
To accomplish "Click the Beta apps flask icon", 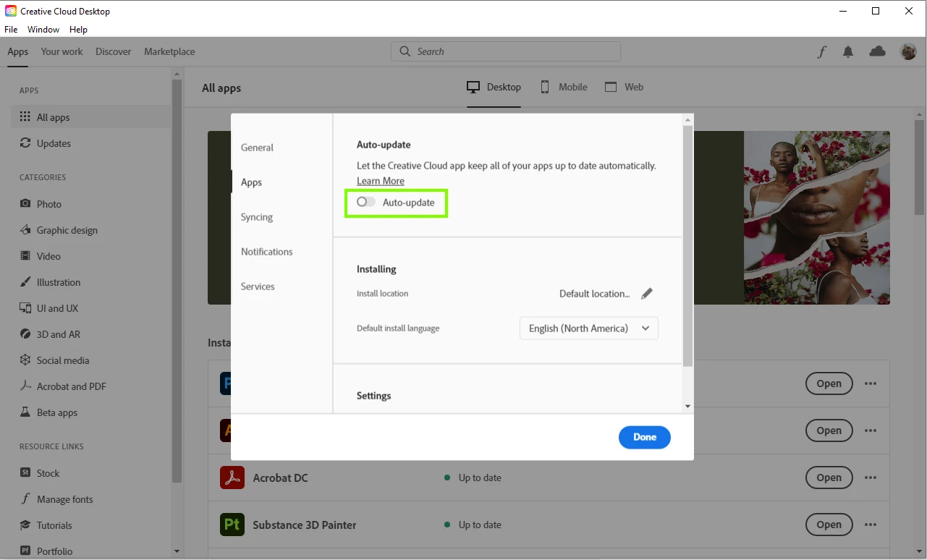I will 25,412.
